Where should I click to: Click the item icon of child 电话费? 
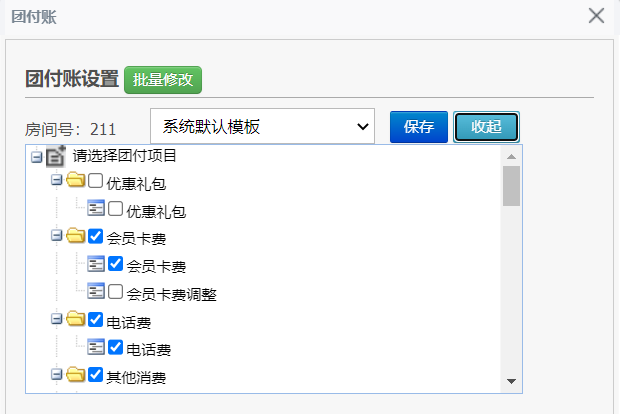[96, 347]
